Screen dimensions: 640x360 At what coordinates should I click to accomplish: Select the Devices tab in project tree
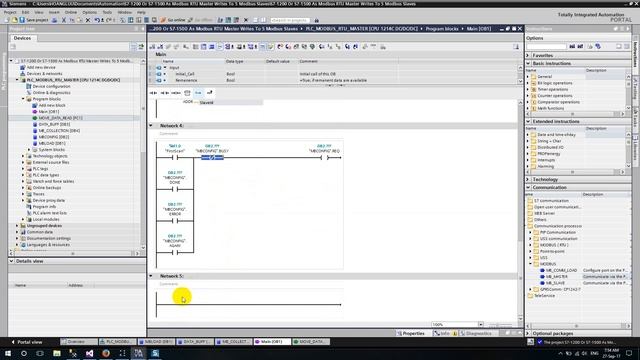pos(22,38)
